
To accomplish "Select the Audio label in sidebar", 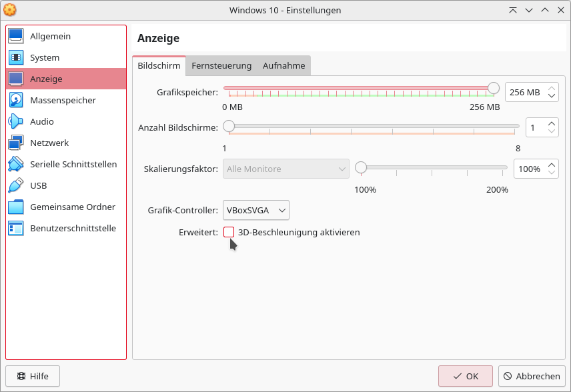I will click(42, 121).
